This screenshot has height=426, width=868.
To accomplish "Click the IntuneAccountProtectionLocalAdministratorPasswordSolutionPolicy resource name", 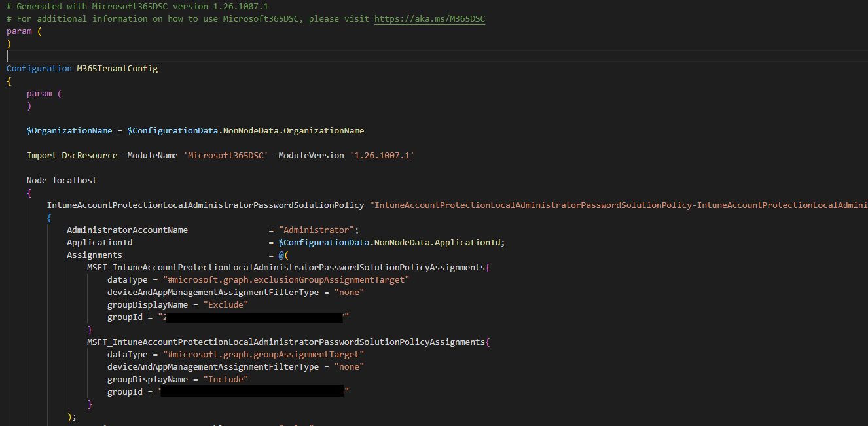I will pos(206,205).
